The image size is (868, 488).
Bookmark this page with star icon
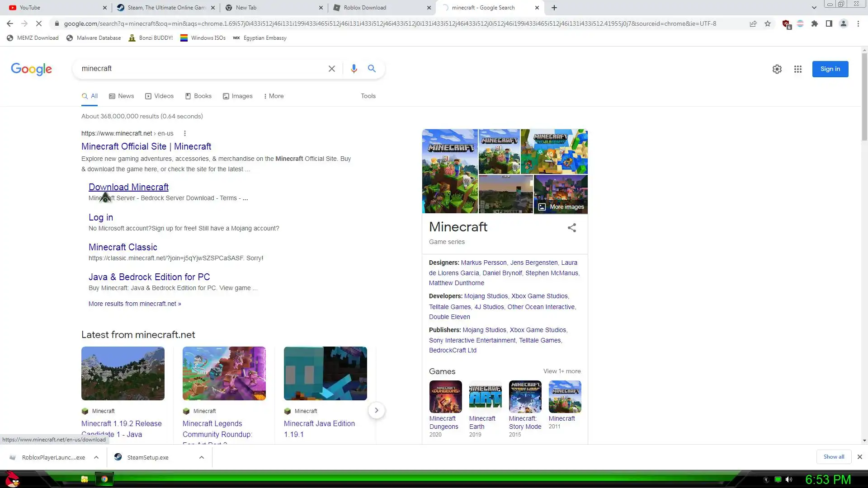[x=768, y=23]
